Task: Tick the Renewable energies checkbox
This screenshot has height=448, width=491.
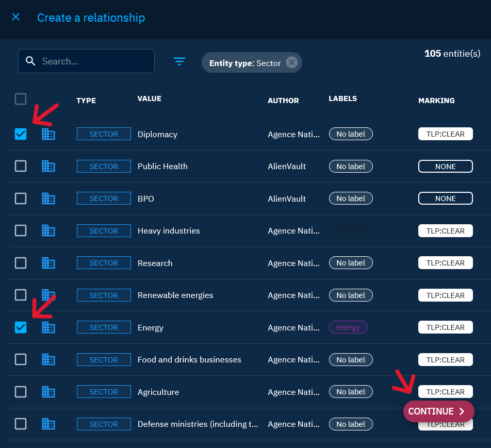Action: pyautogui.click(x=21, y=295)
